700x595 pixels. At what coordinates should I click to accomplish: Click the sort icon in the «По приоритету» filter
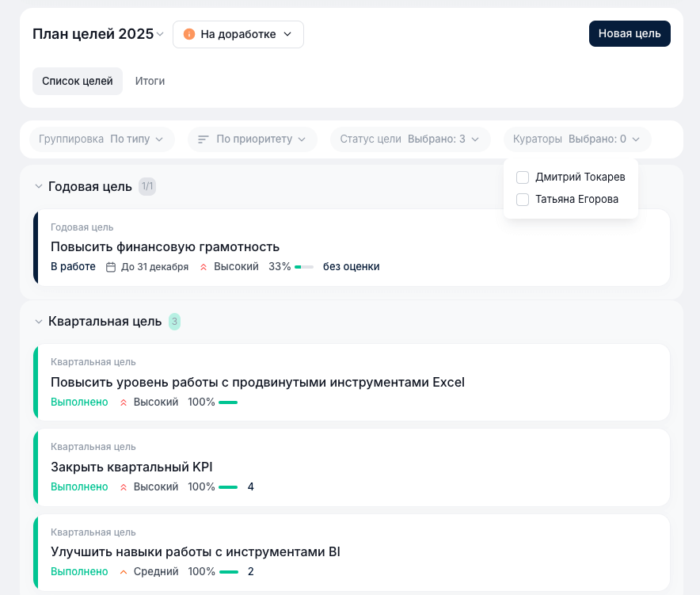tap(204, 139)
